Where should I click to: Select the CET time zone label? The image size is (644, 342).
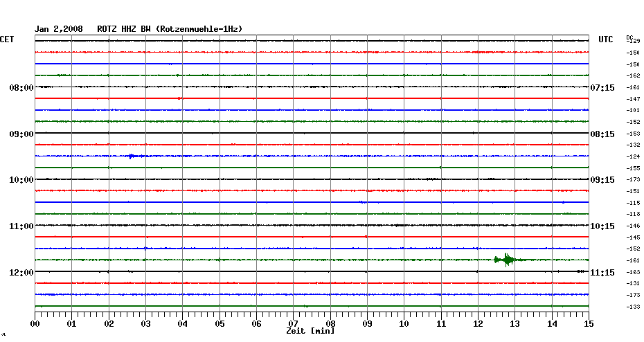point(7,39)
